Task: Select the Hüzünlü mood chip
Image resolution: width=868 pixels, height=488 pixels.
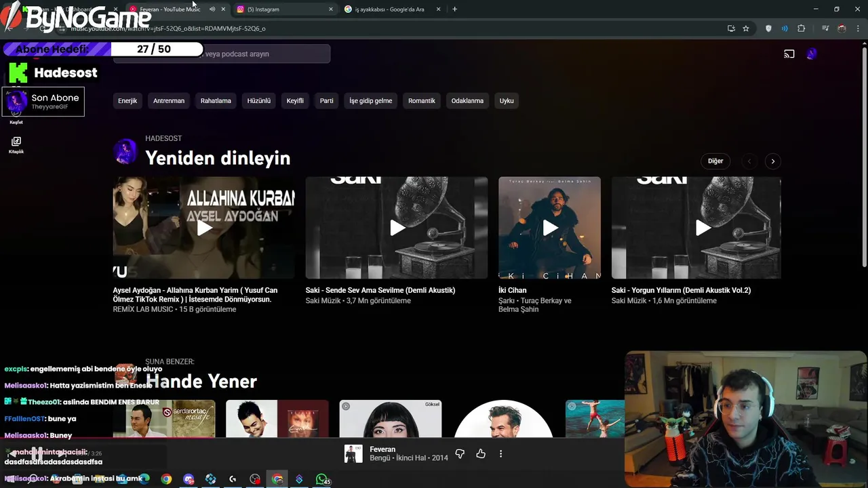Action: (x=259, y=101)
